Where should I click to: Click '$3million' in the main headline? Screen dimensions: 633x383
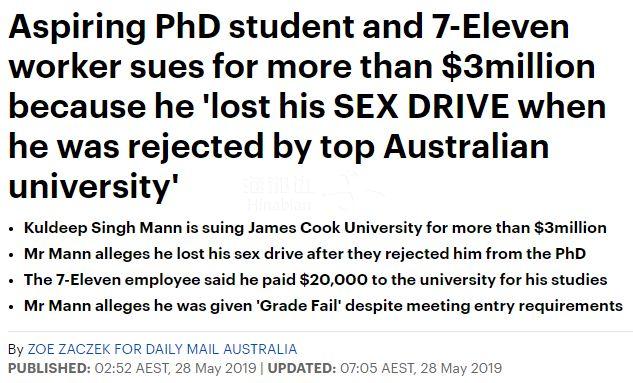tap(518, 66)
